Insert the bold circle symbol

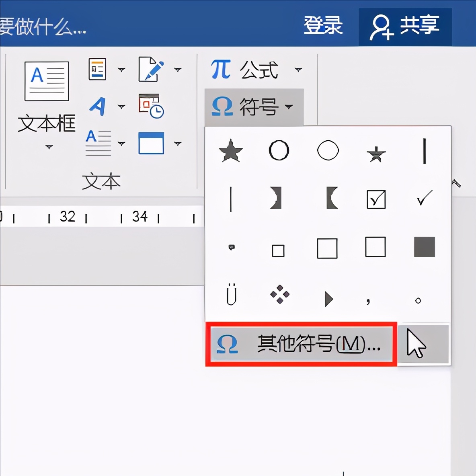point(279,150)
